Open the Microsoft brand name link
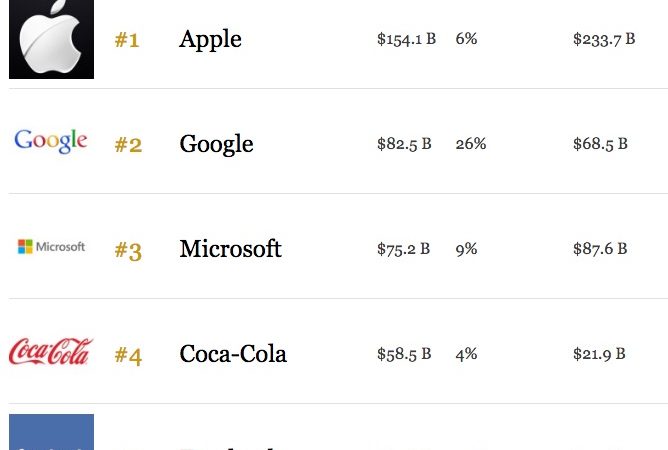The image size is (668, 450). point(230,249)
